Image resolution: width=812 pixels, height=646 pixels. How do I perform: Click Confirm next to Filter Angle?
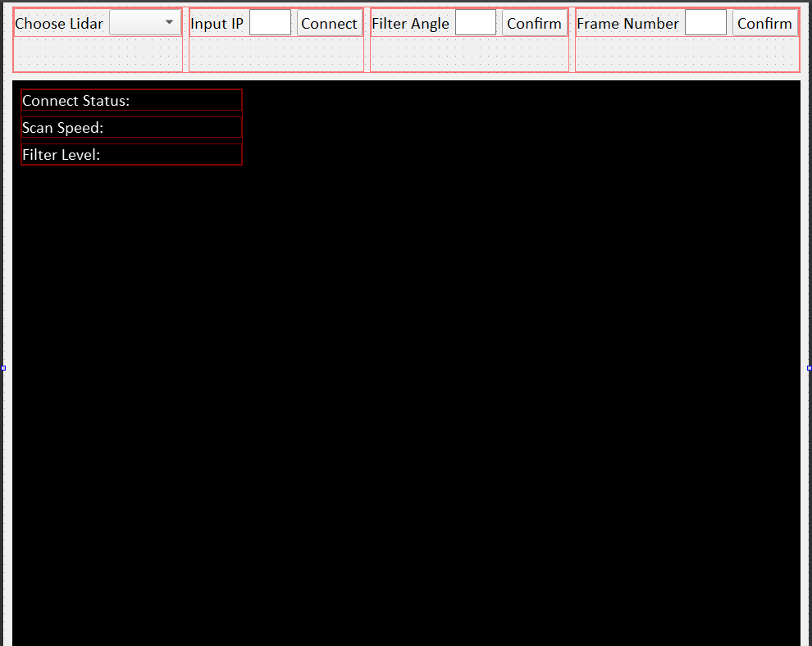pos(534,23)
